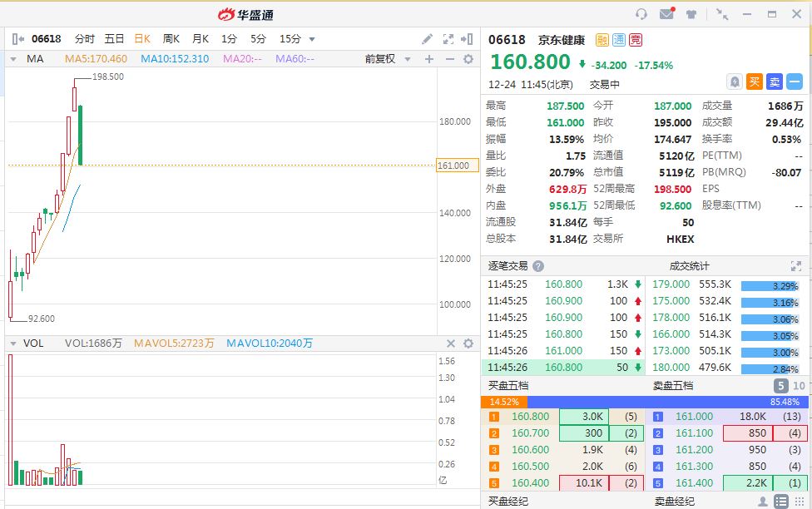Collapse the left sidebar panel
This screenshot has width=812, height=509.
point(18,39)
